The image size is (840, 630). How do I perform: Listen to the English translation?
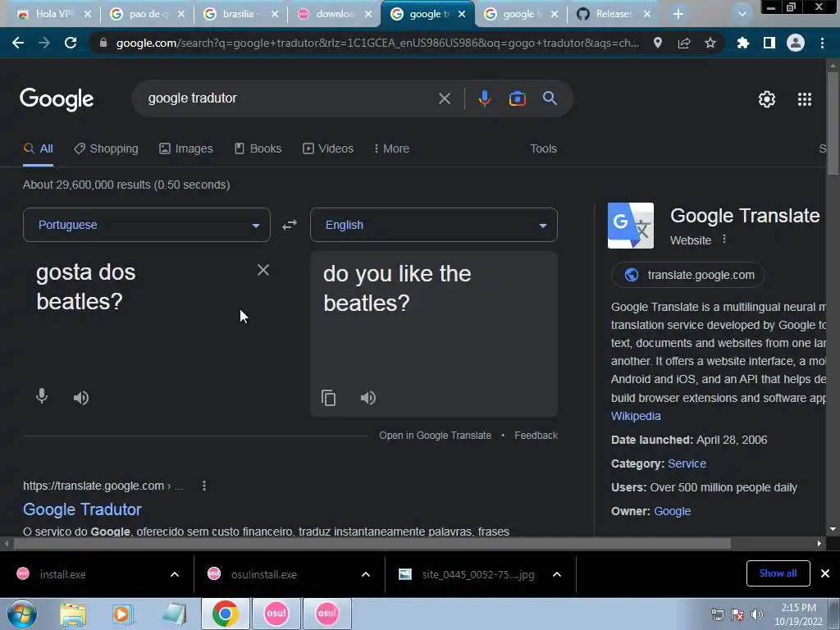point(368,398)
